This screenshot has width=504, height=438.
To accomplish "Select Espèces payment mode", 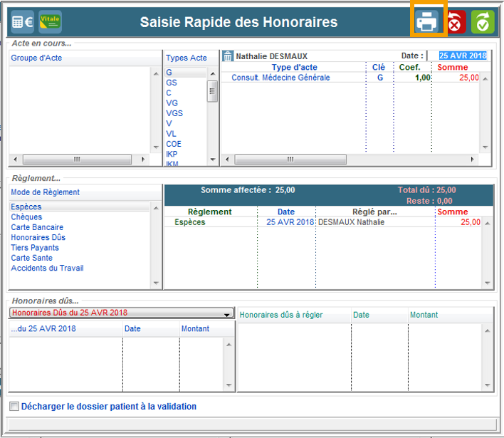I will click(x=26, y=207).
